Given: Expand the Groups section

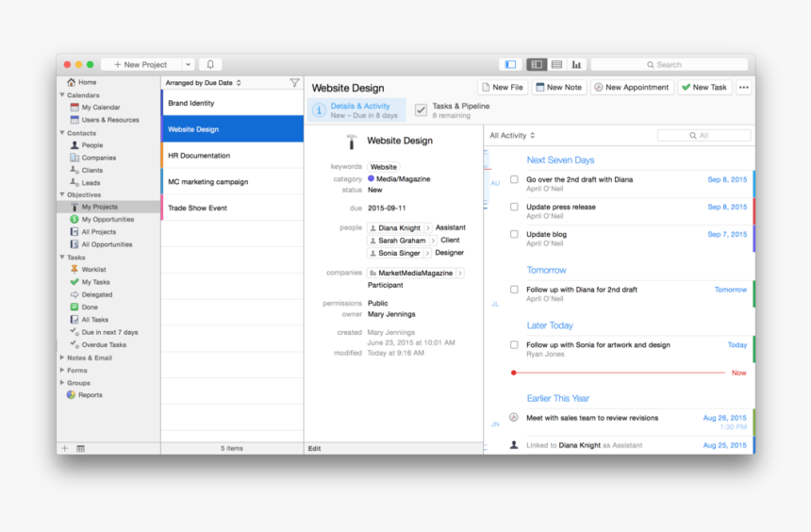Looking at the screenshot, I should click(62, 383).
